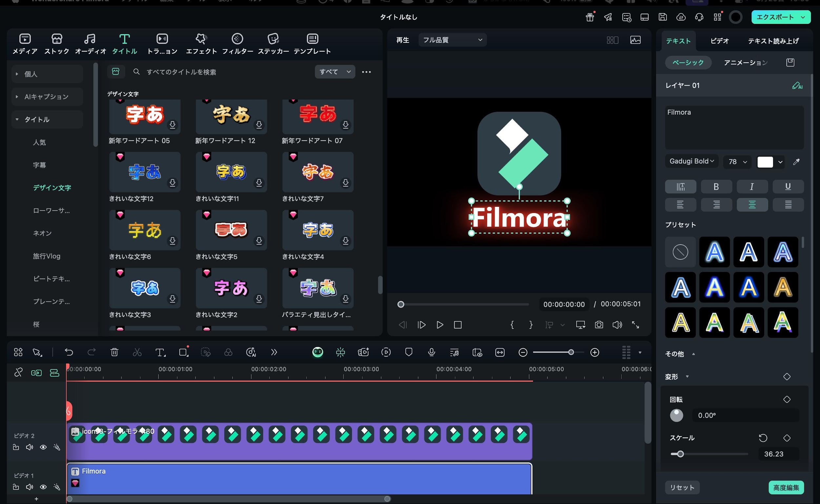Viewport: 820px width, 504px height.
Task: Click the redo icon in timeline toolbar
Action: coord(92,352)
